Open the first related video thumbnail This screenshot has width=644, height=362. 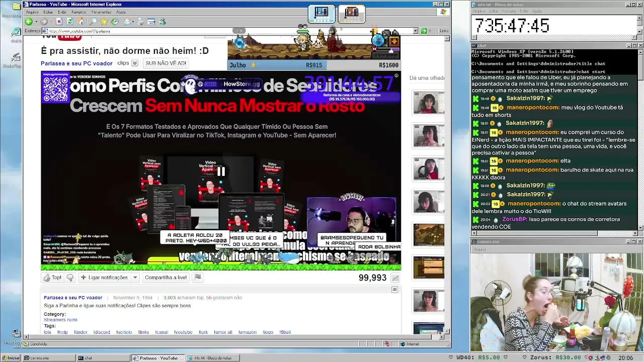429,104
